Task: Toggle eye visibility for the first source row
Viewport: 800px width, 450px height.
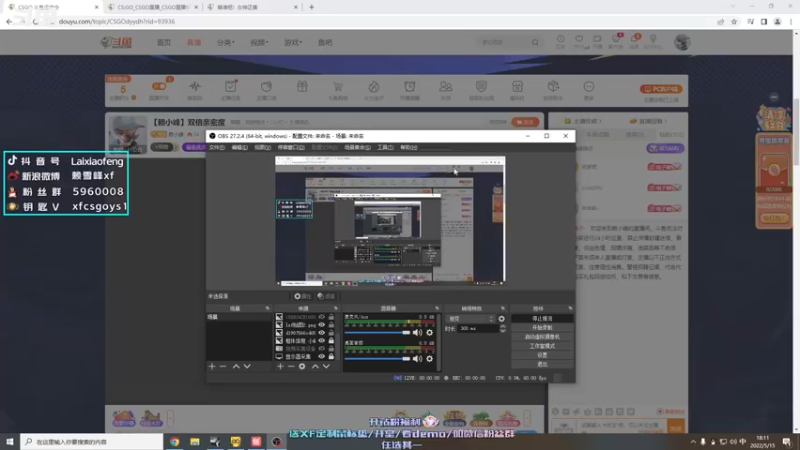Action: pyautogui.click(x=321, y=317)
